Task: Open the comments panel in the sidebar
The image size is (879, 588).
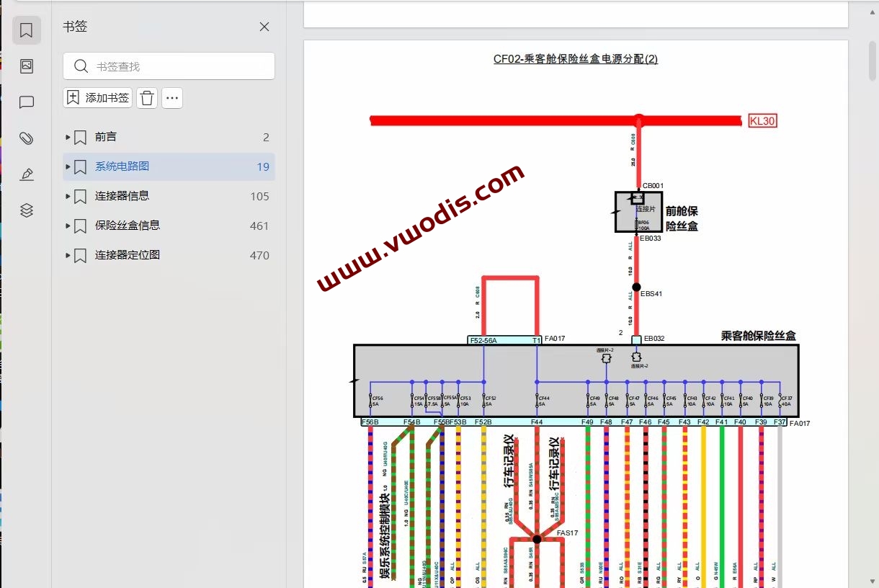Action: tap(26, 102)
